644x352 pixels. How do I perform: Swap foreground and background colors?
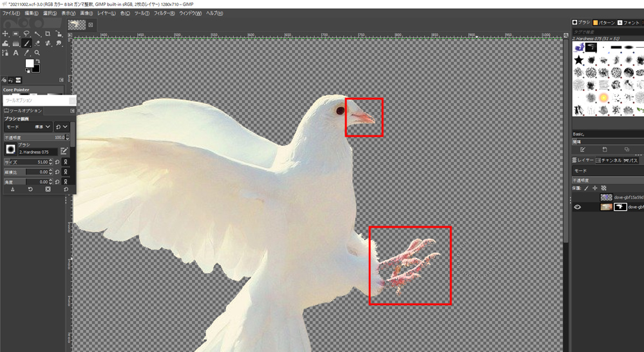point(38,61)
